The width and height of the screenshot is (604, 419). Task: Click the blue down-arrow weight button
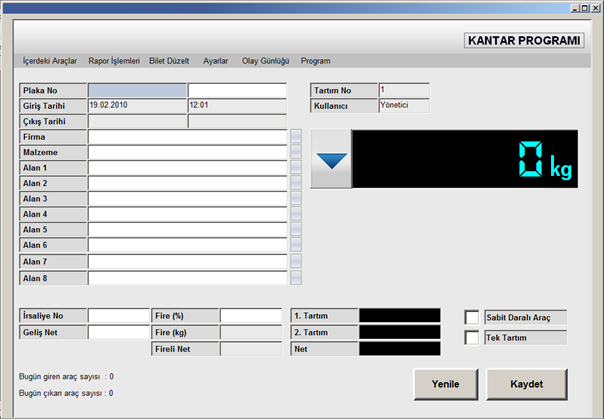pos(331,159)
